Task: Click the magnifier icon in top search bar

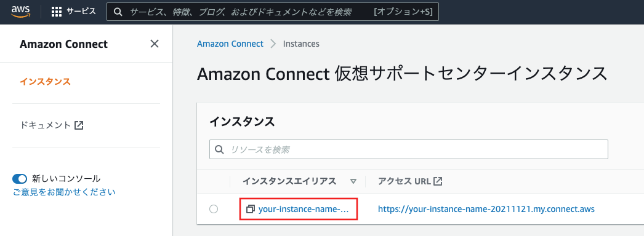Action: [118, 12]
